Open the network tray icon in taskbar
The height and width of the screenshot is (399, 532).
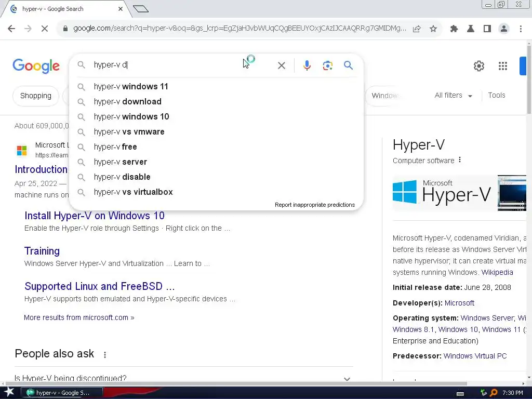click(484, 393)
